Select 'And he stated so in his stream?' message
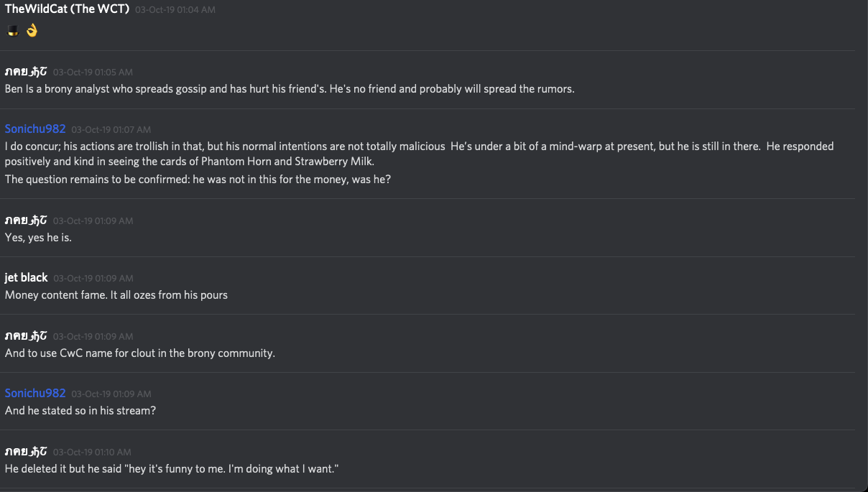The height and width of the screenshot is (492, 868). coord(80,410)
